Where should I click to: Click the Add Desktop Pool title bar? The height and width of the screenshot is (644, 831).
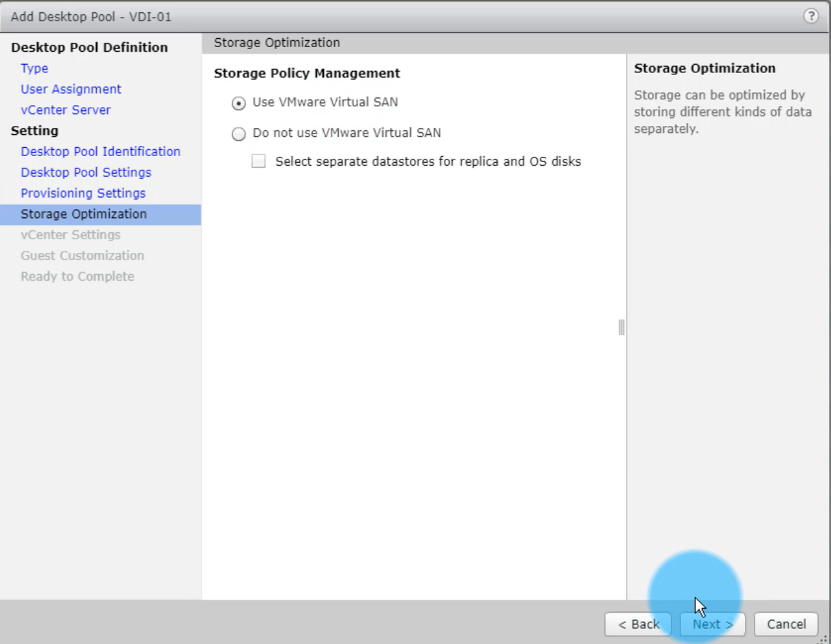tap(409, 16)
